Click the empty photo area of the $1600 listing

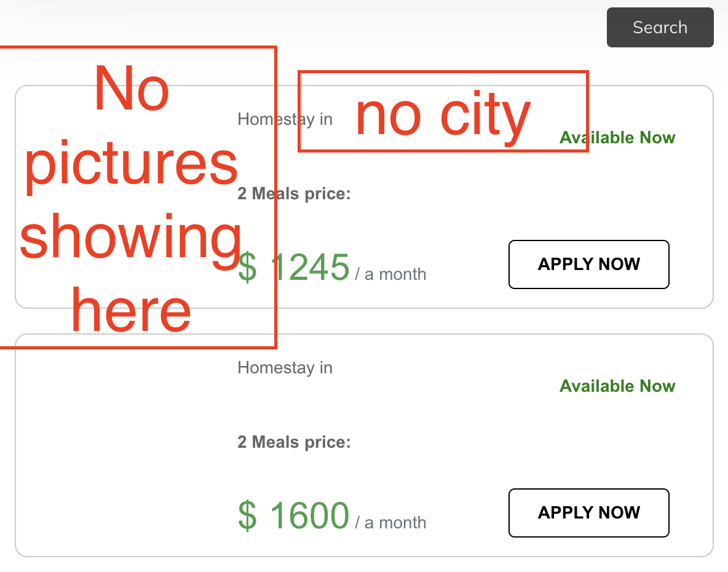(x=125, y=446)
